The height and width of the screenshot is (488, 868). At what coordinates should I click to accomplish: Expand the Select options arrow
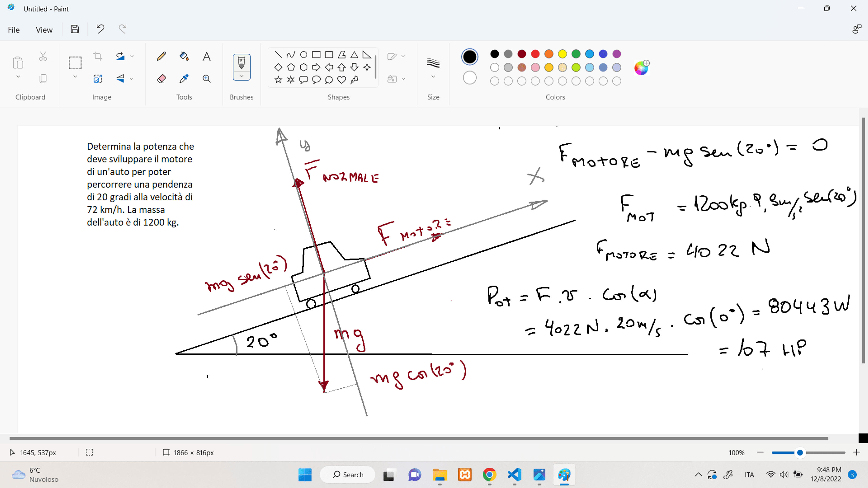[x=75, y=77]
